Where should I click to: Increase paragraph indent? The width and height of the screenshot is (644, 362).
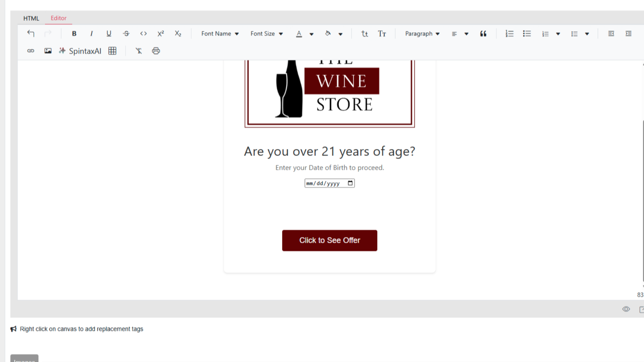629,34
